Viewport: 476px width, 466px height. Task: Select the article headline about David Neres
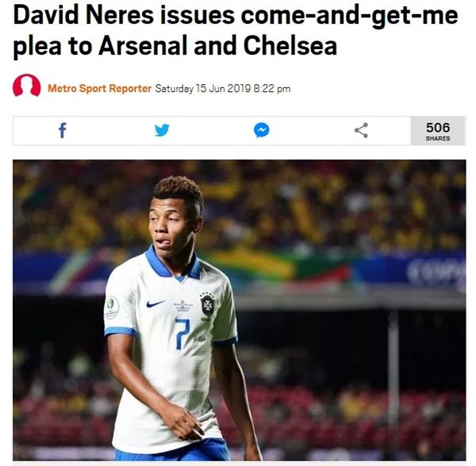pos(236,31)
